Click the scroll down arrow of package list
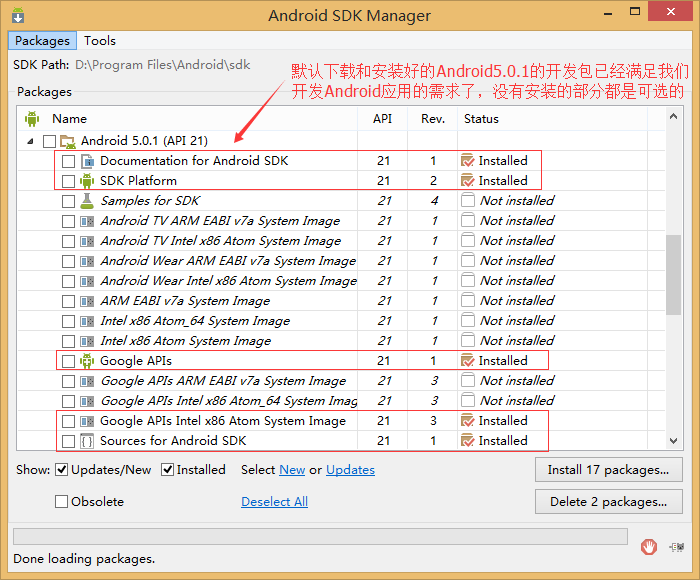The image size is (700, 580). [674, 441]
